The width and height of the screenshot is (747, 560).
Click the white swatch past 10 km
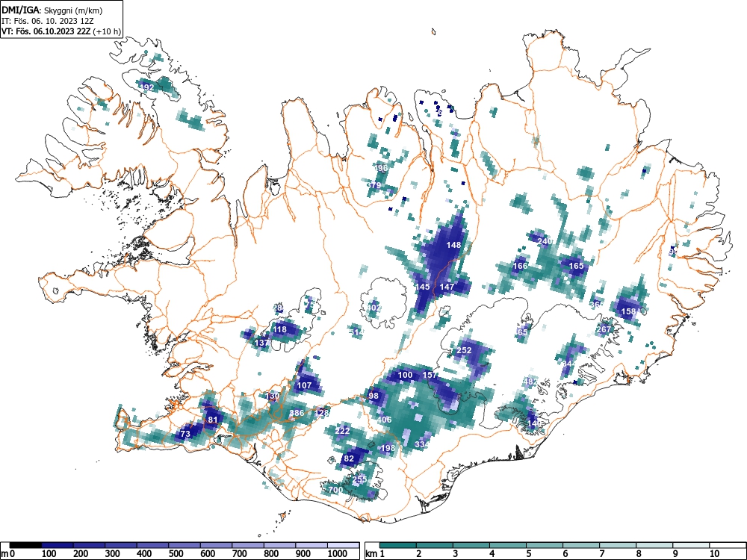(727, 545)
